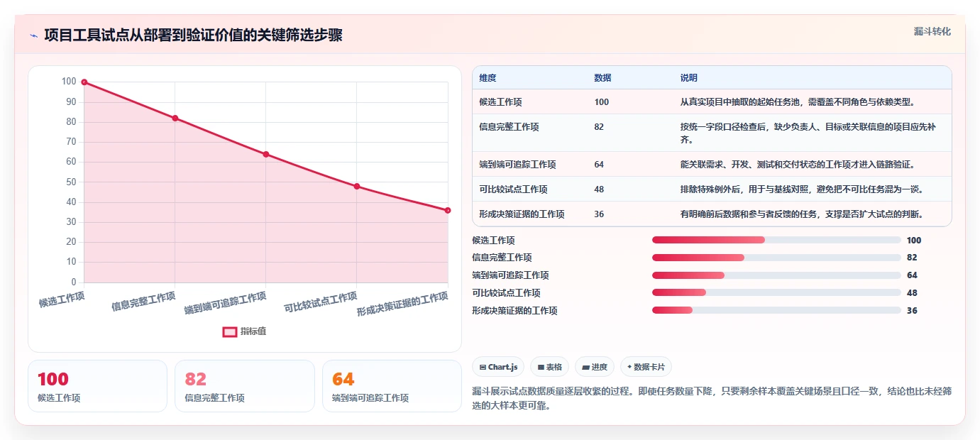Screen dimensions: 980x440
Task: Click the 漏斗转化 badge
Action: tap(932, 31)
